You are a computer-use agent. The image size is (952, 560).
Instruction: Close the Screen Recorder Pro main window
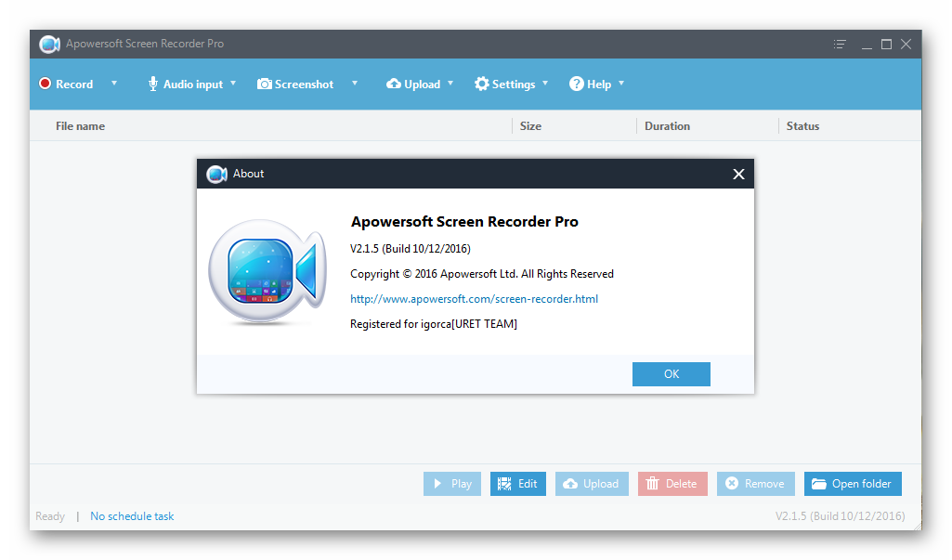pos(906,45)
